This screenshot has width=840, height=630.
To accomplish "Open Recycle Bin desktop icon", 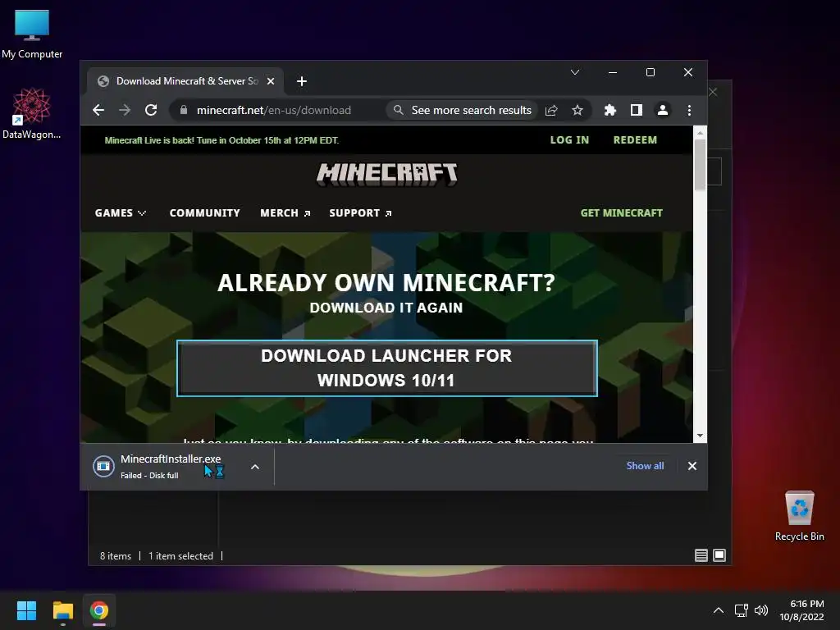I will (799, 516).
